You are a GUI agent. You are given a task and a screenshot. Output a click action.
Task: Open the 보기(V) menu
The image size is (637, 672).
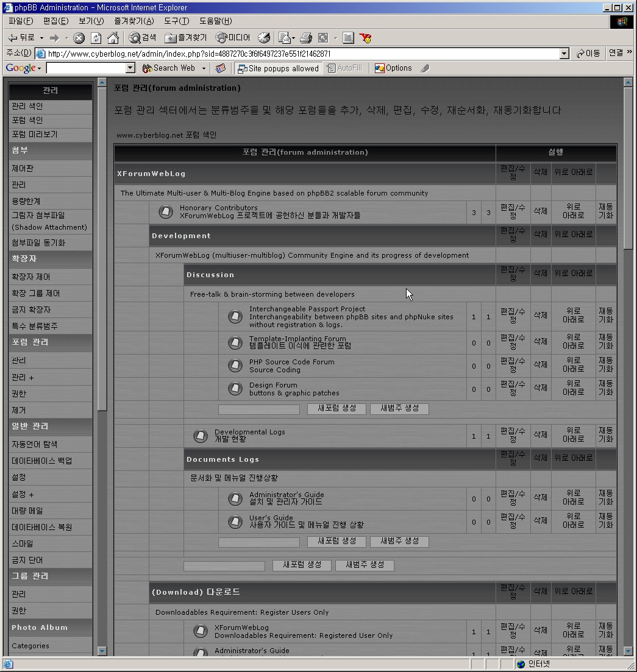point(91,21)
